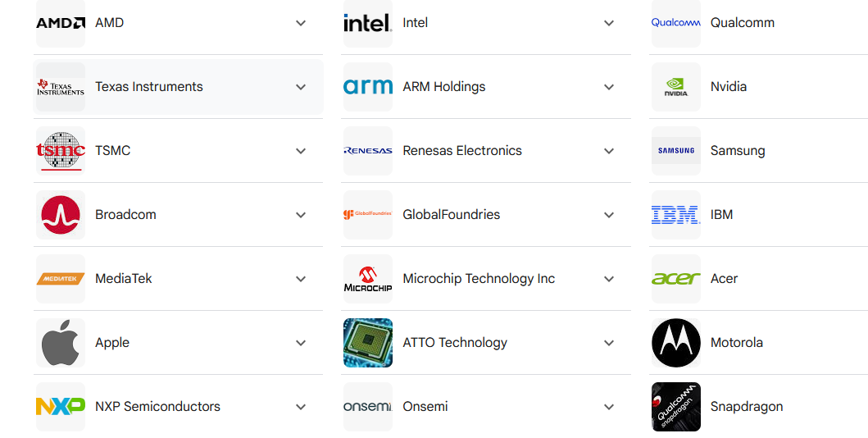This screenshot has width=868, height=438.
Task: Click the red Broadcom logo
Action: (x=61, y=215)
